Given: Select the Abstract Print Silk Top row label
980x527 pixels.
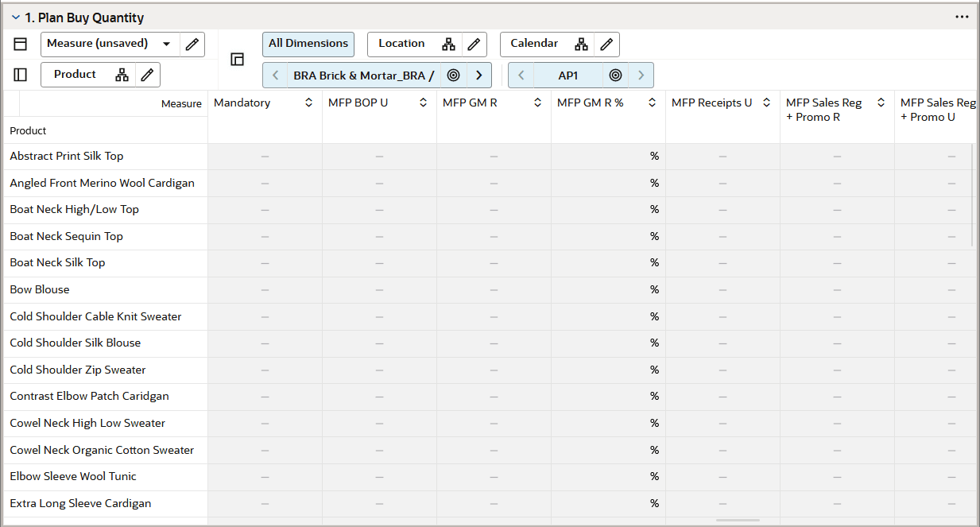Looking at the screenshot, I should pos(66,156).
